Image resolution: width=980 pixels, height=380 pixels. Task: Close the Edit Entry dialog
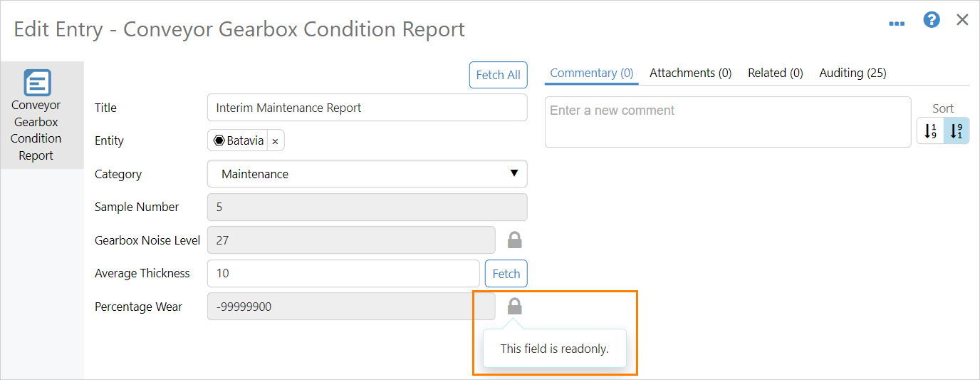(962, 20)
